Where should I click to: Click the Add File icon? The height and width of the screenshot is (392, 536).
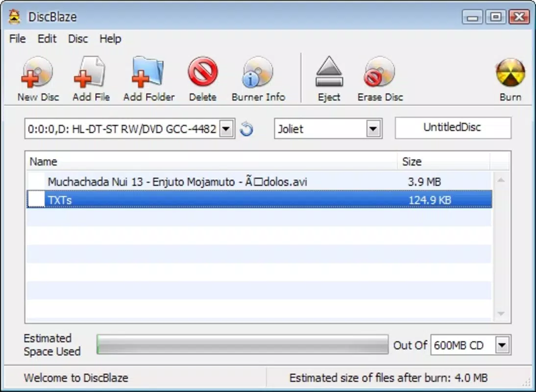pyautogui.click(x=90, y=73)
